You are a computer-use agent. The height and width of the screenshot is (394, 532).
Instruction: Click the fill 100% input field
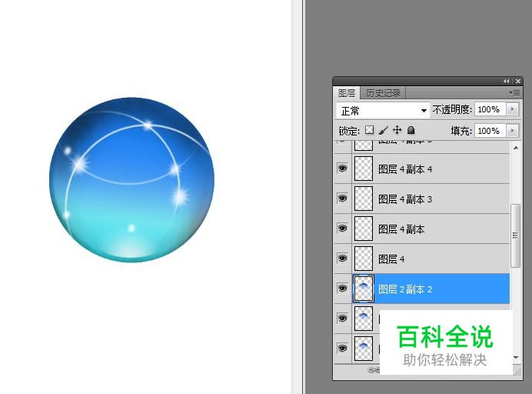[x=490, y=130]
